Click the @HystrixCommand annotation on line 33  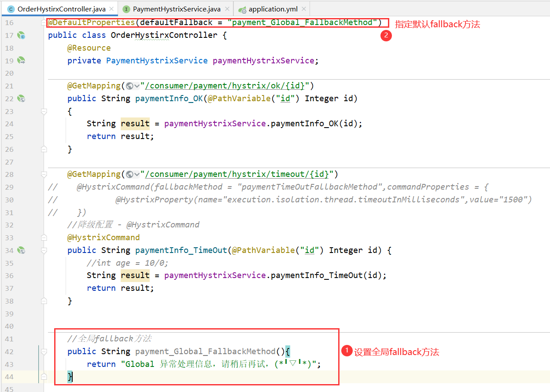click(103, 238)
